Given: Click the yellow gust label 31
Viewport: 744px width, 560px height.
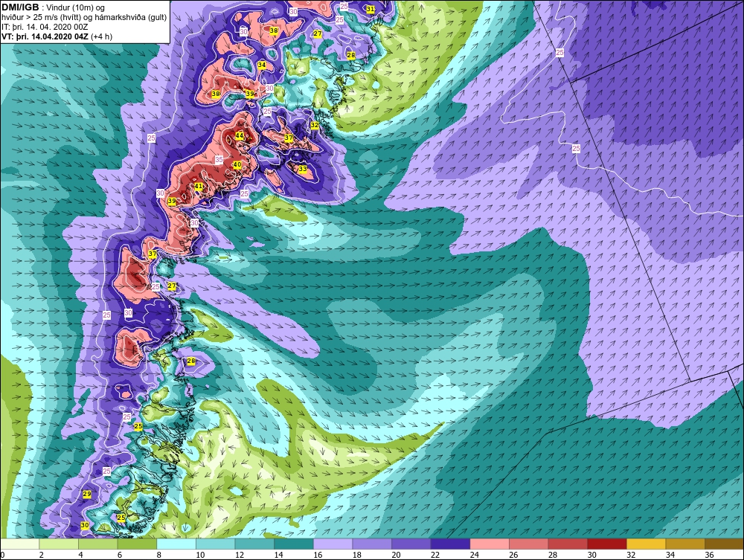Looking at the screenshot, I should (x=370, y=9).
